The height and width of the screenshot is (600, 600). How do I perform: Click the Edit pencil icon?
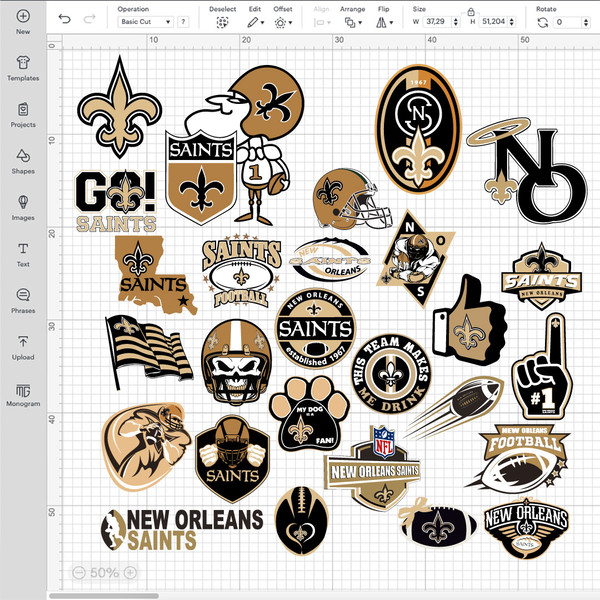click(x=252, y=23)
